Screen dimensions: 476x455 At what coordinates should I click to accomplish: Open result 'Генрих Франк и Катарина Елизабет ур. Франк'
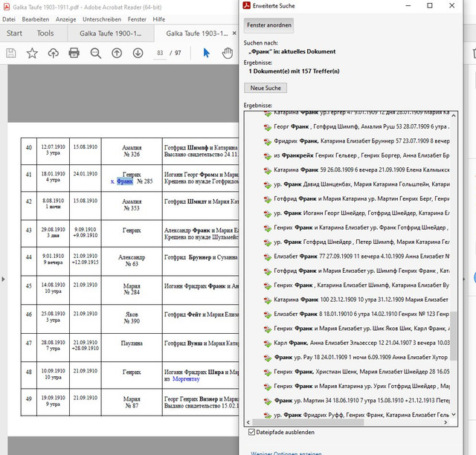point(361,227)
